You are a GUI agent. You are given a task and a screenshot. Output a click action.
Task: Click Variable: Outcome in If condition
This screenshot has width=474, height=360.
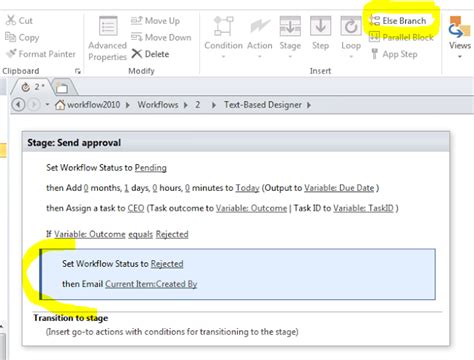click(90, 234)
